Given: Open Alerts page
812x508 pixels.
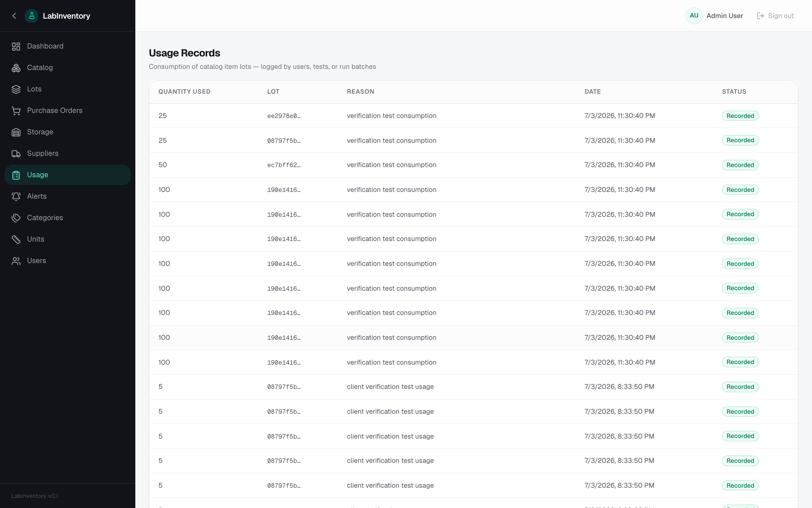Looking at the screenshot, I should 67,196.
